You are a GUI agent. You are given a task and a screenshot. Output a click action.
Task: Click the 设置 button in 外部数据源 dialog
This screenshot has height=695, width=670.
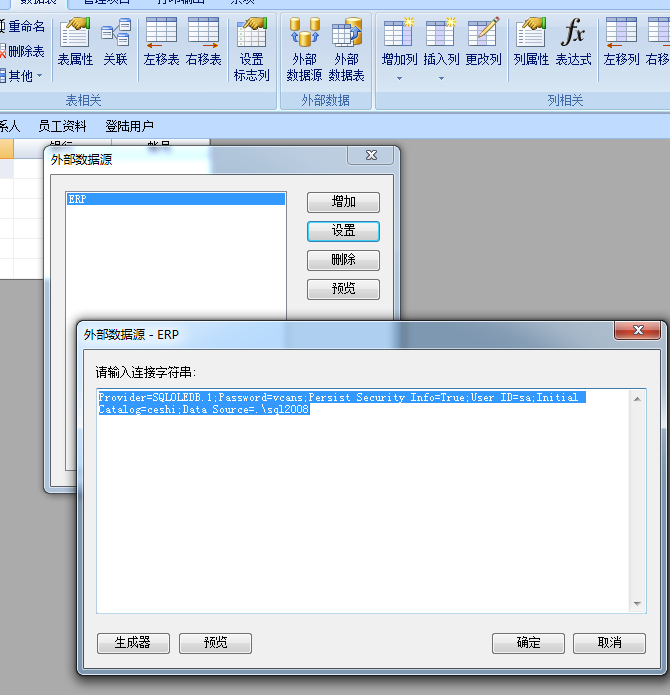pos(343,231)
